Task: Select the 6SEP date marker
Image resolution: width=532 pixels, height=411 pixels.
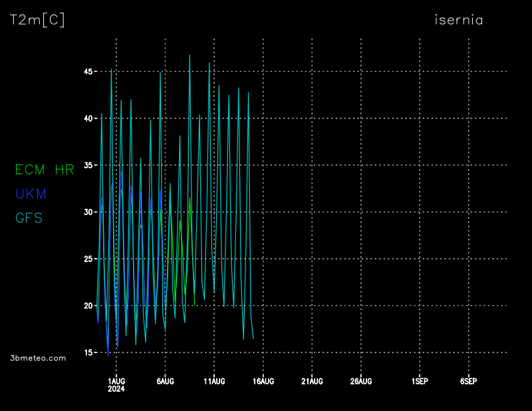Action: (468, 381)
